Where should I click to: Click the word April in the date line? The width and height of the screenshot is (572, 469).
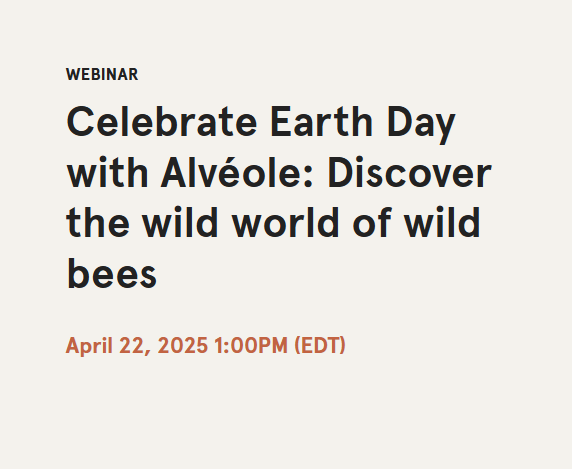pos(89,346)
